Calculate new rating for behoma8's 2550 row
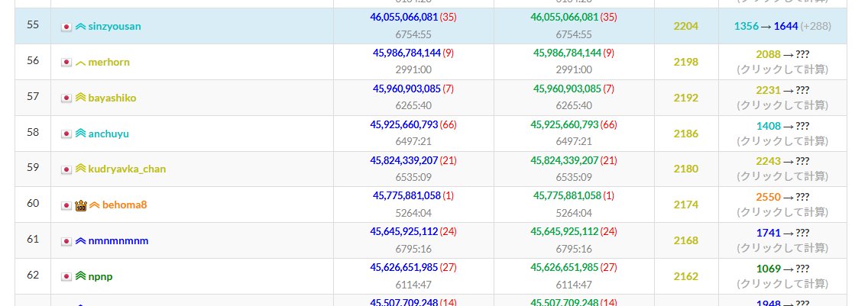 [x=782, y=212]
